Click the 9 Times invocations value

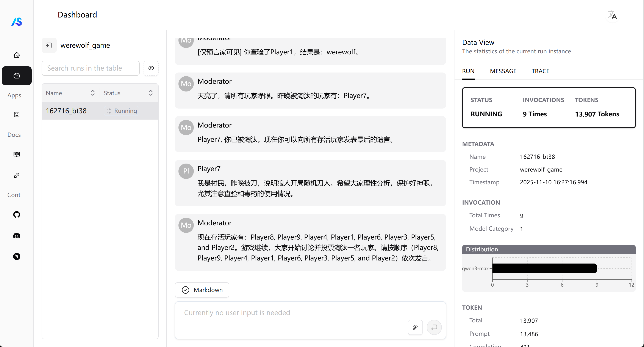535,114
